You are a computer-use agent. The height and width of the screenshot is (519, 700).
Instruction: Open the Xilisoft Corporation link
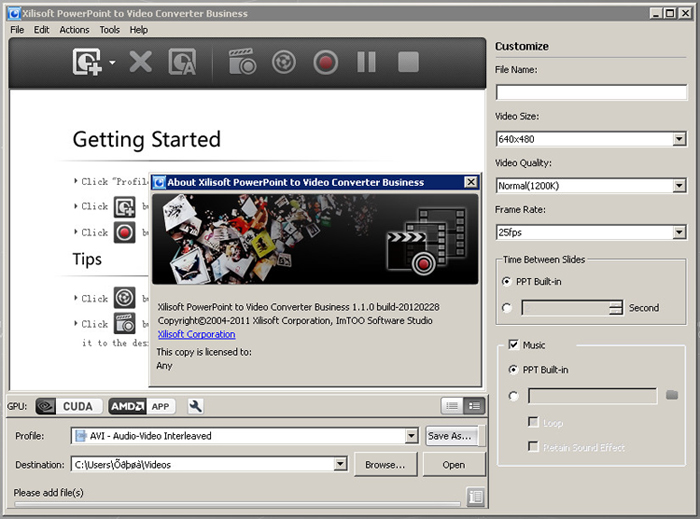click(196, 334)
